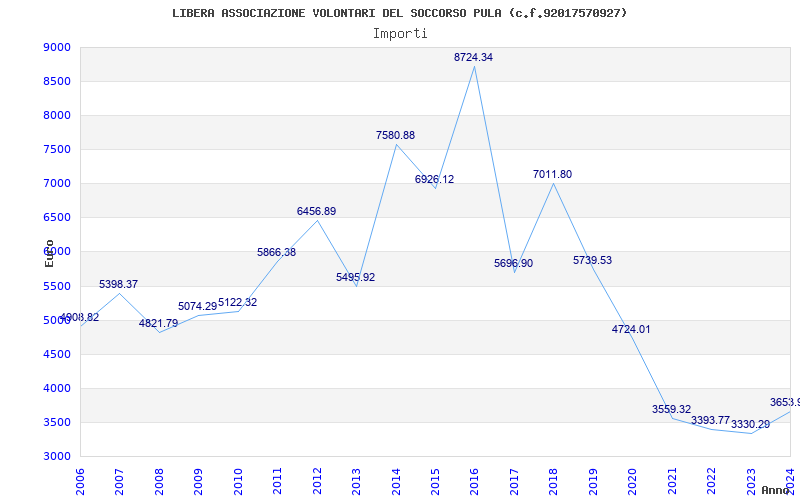Click the 3500 y-axis tick label
The width and height of the screenshot is (800, 500).
pos(57,422)
